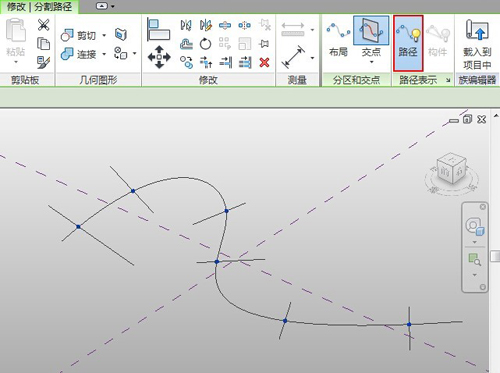Click the vertical scrollbar up arrow
The image size is (500, 373).
496,116
